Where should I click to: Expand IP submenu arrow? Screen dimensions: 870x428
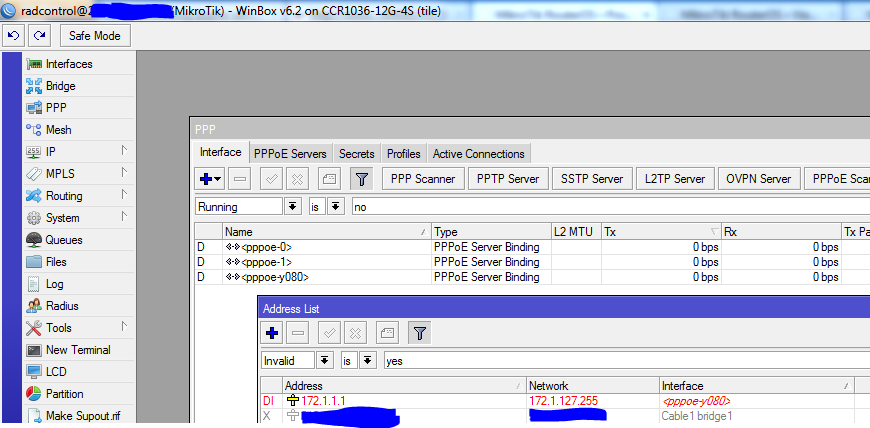[x=124, y=150]
